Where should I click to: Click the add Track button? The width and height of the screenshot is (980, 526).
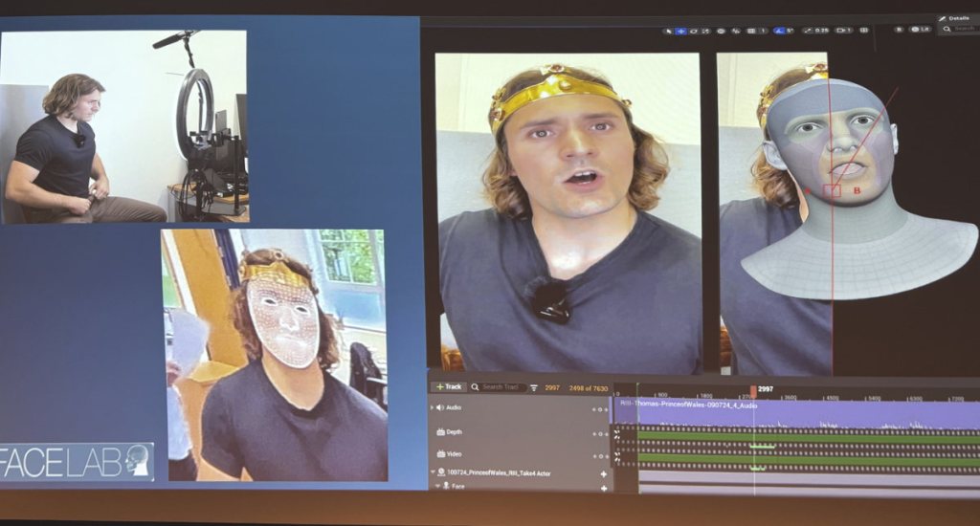pyautogui.click(x=448, y=387)
